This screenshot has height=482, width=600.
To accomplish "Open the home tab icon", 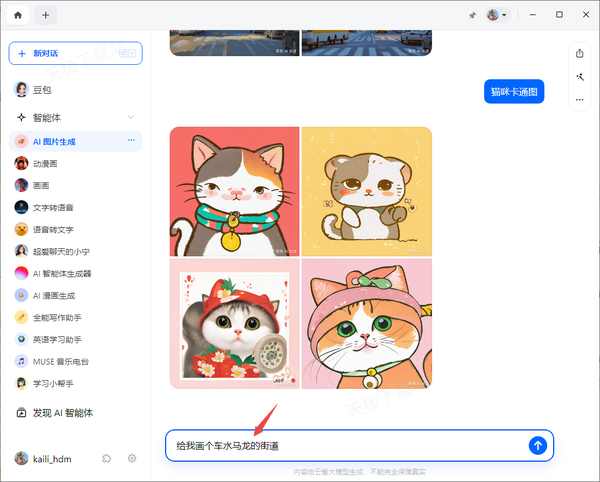I will pos(18,15).
